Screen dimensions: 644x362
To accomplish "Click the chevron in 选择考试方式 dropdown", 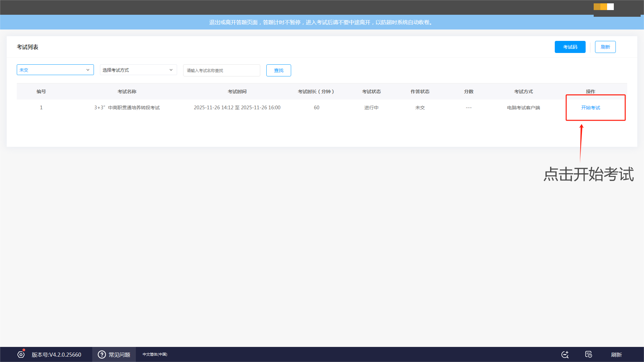I will tap(171, 70).
